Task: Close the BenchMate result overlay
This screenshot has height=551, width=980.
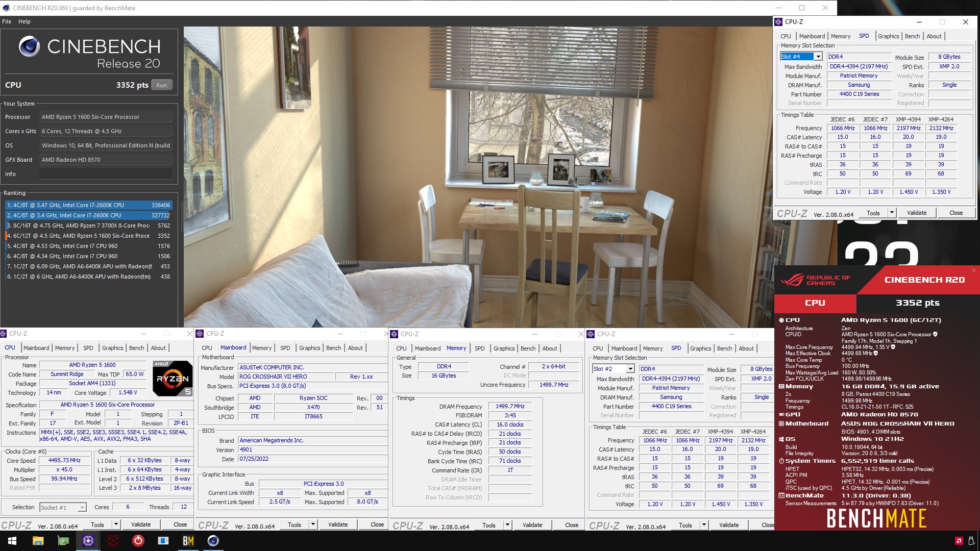Action: click(973, 270)
